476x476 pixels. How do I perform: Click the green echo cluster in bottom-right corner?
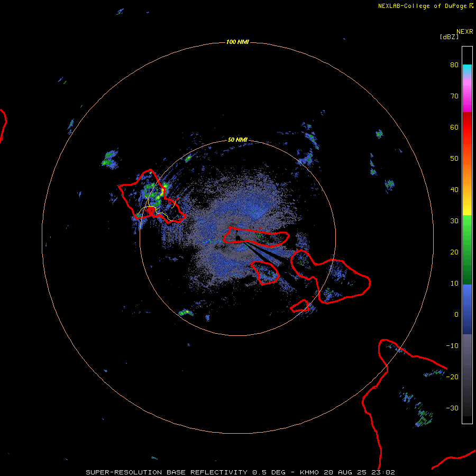pyautogui.click(x=424, y=418)
